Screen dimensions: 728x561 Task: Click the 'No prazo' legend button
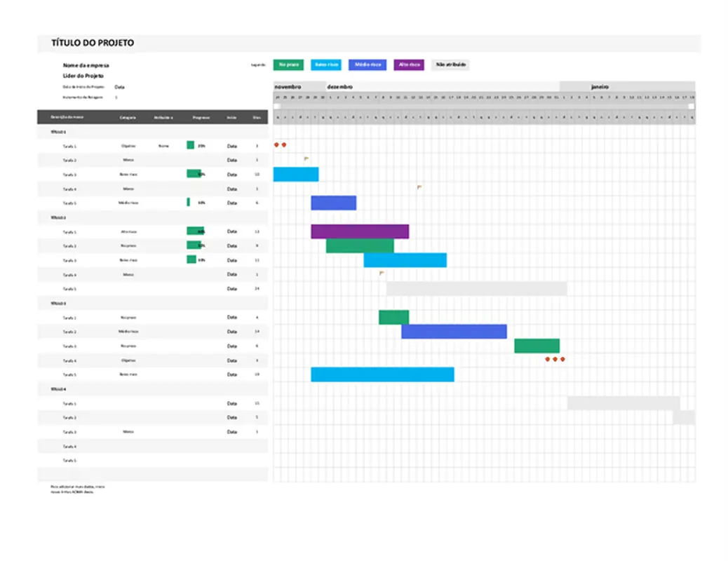coord(289,65)
